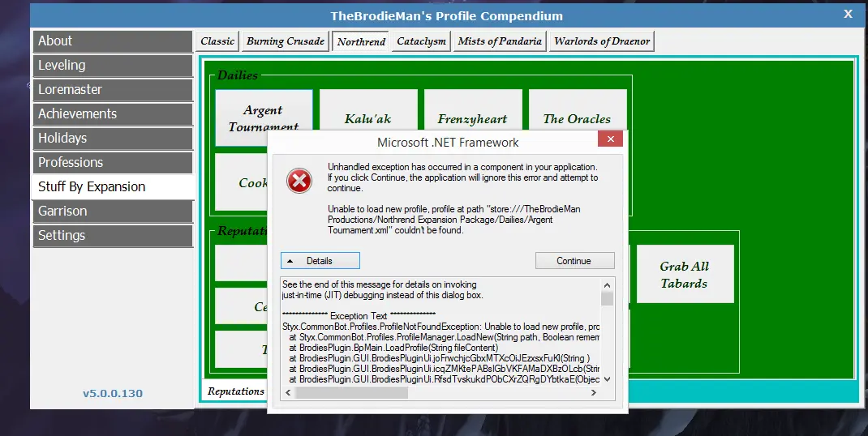This screenshot has height=436, width=868.
Task: Click the version label v5.0.0.130
Action: coord(113,393)
